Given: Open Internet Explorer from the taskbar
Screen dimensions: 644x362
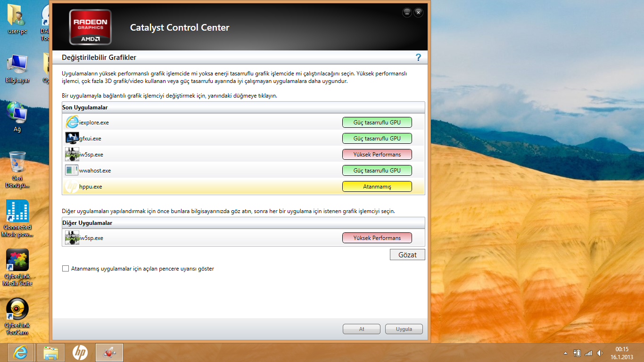Looking at the screenshot, I should 20,352.
